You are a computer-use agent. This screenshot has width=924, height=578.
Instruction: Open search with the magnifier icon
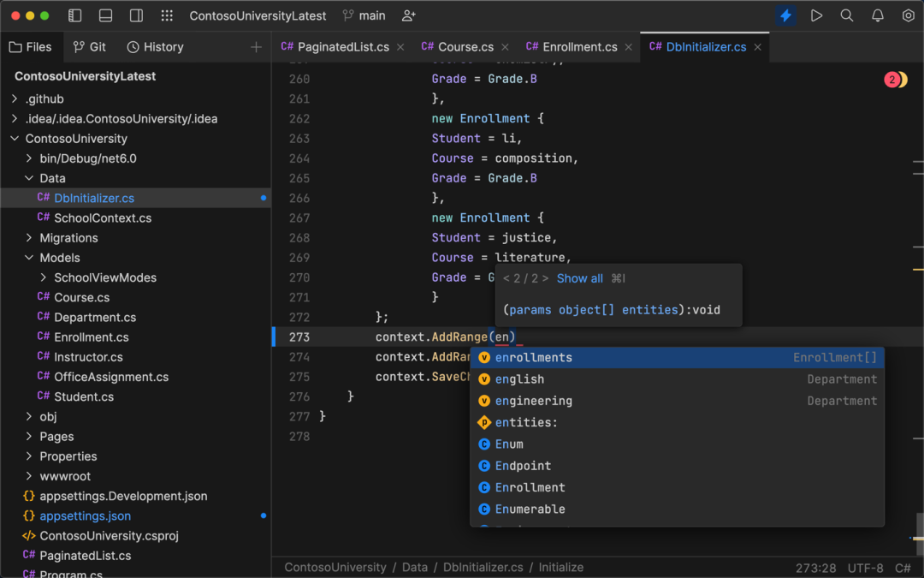[x=847, y=16]
